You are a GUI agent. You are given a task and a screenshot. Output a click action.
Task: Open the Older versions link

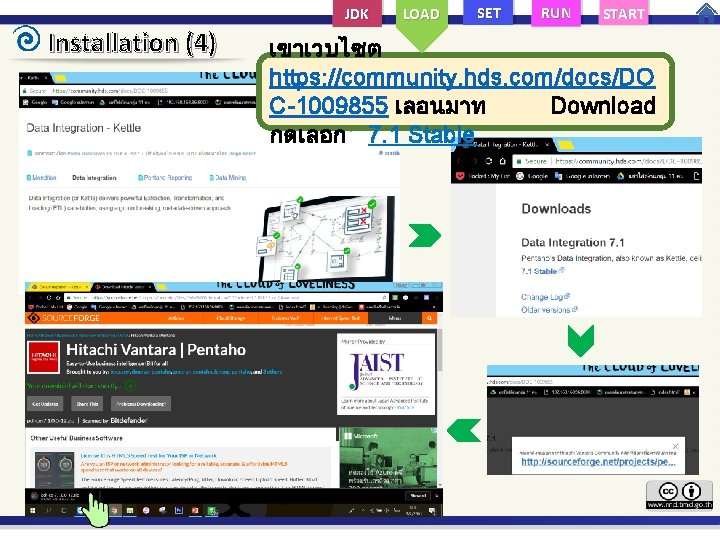549,310
